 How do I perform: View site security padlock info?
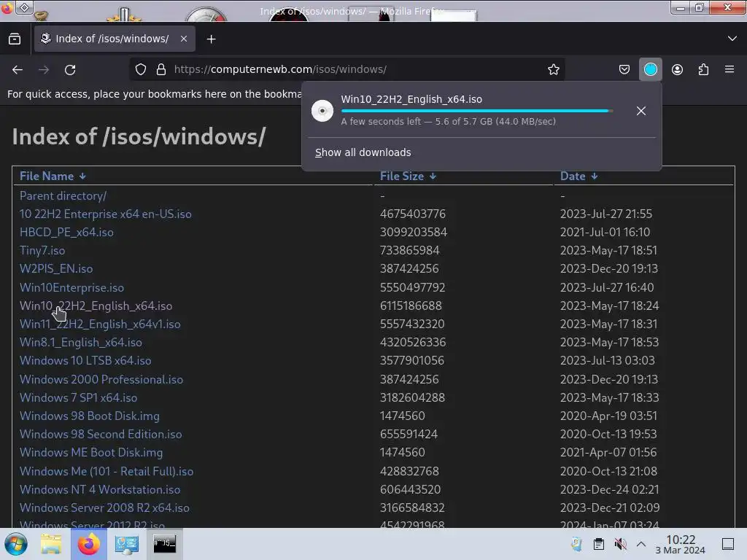click(161, 69)
